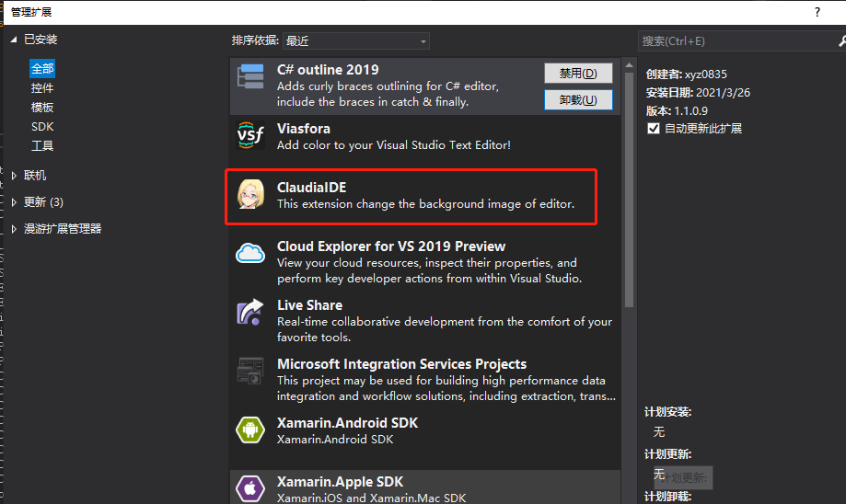Select the Xamarin.Apple SDK title
Screen dimensions: 846x504
(340, 481)
